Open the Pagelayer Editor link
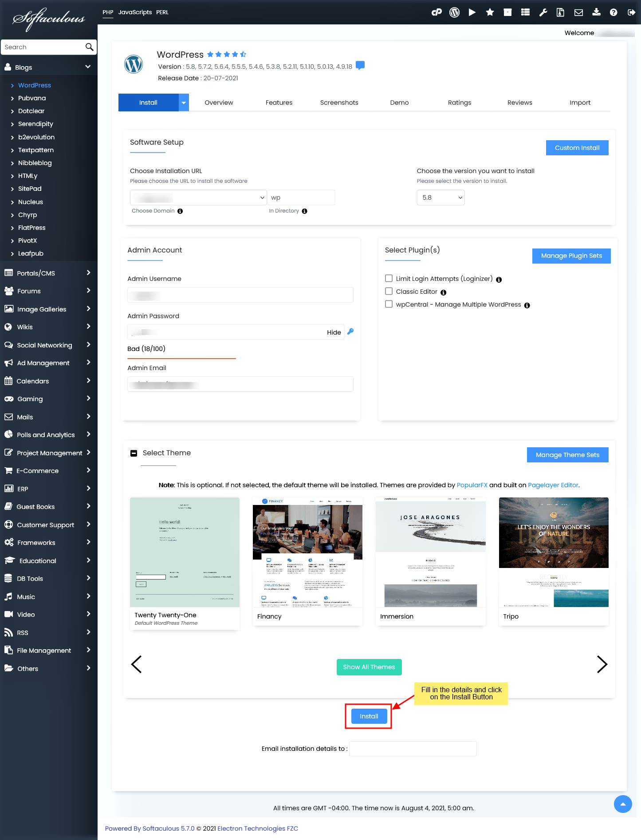The width and height of the screenshot is (641, 840). pos(553,485)
